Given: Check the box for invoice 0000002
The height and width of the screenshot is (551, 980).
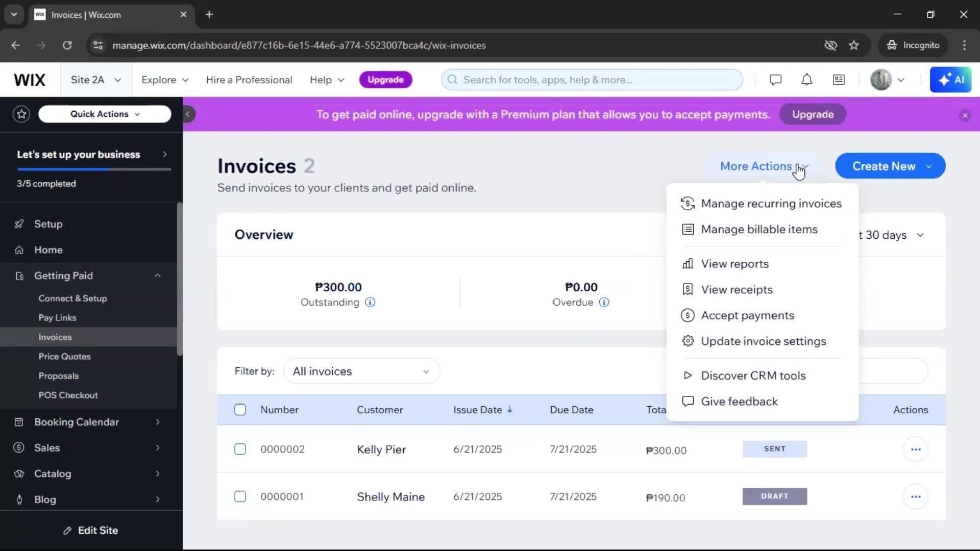Looking at the screenshot, I should [x=240, y=449].
